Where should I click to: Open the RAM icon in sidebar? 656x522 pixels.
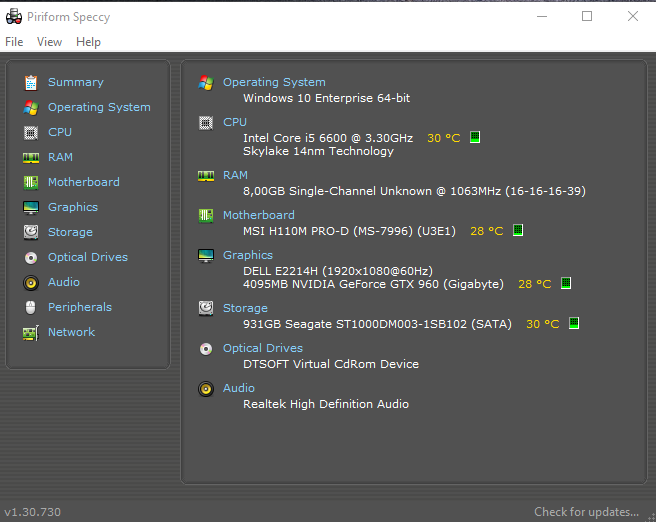pos(30,157)
